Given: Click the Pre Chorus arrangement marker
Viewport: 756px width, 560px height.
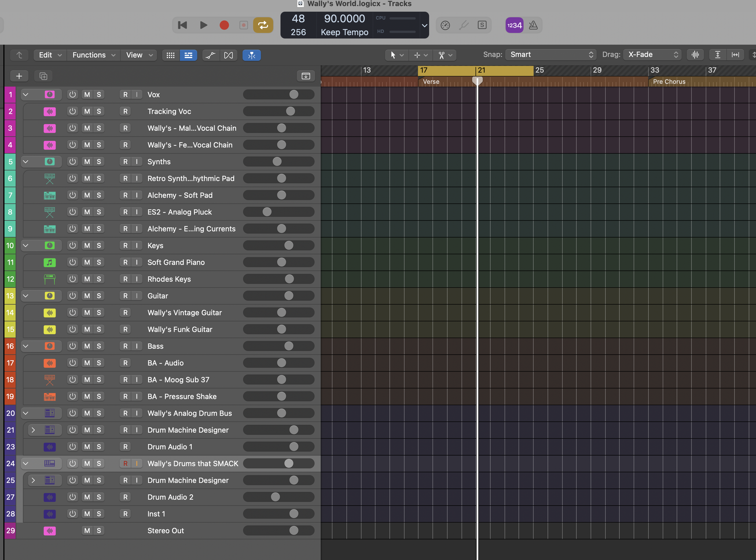Looking at the screenshot, I should click(669, 82).
